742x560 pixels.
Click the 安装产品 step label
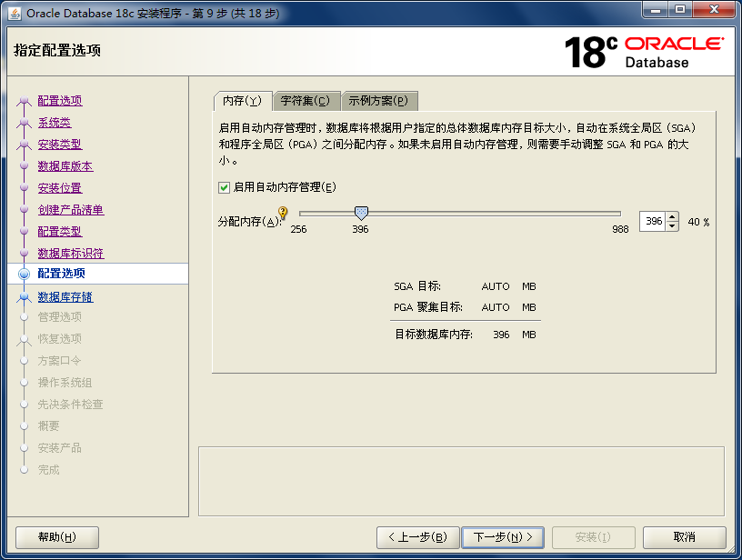coord(60,447)
